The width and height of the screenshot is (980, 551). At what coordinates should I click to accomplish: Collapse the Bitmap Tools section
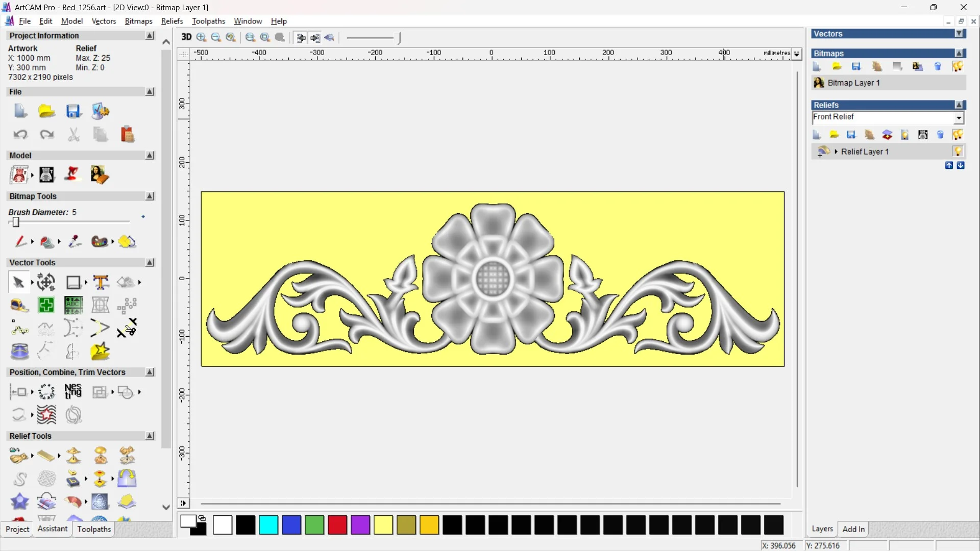coord(150,196)
